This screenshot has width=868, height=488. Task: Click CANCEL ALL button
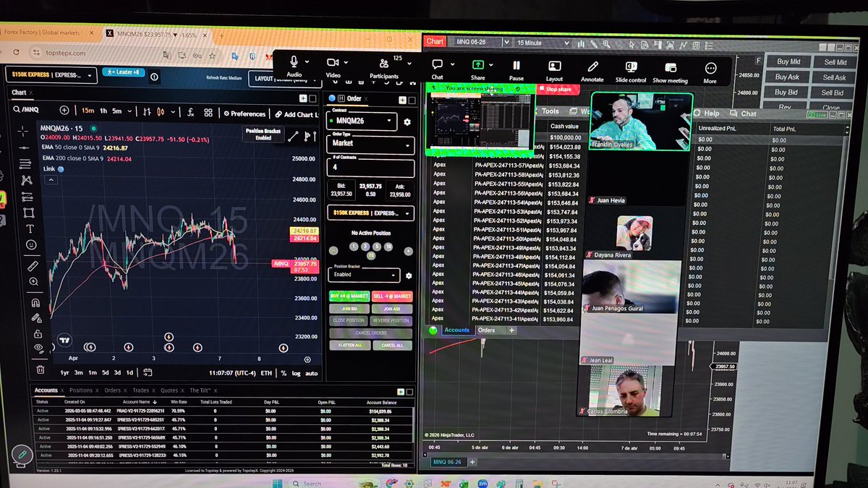click(393, 346)
